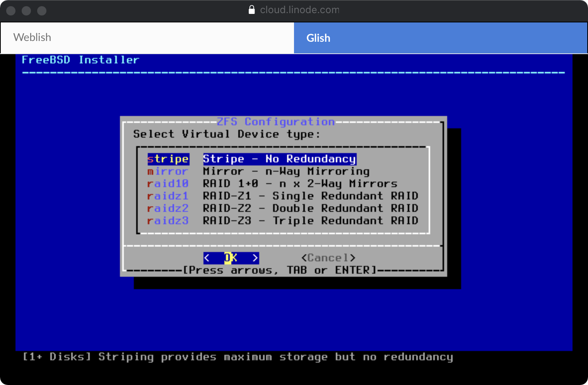This screenshot has height=385, width=588.
Task: Choose the 'raid10' tag entry
Action: tap(168, 184)
